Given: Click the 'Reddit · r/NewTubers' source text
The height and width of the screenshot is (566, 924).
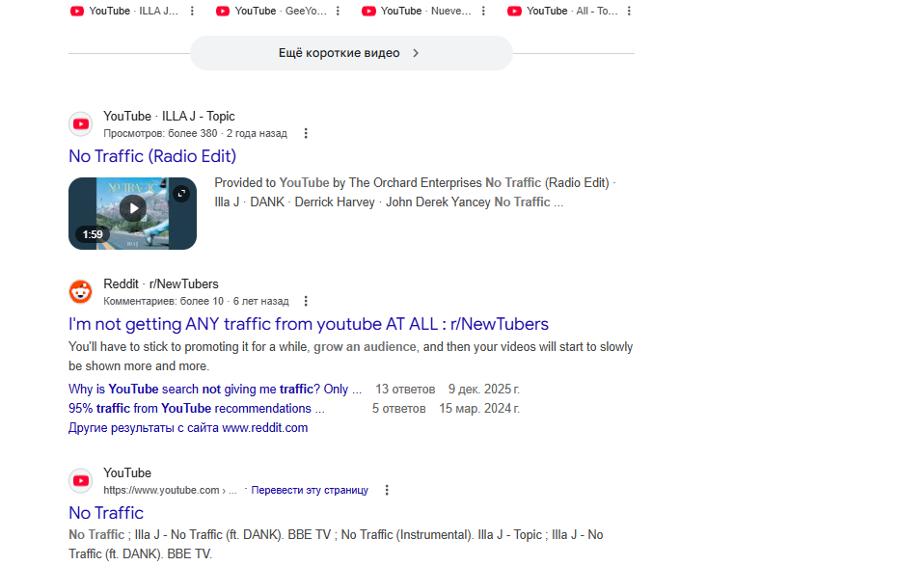Looking at the screenshot, I should tap(161, 283).
